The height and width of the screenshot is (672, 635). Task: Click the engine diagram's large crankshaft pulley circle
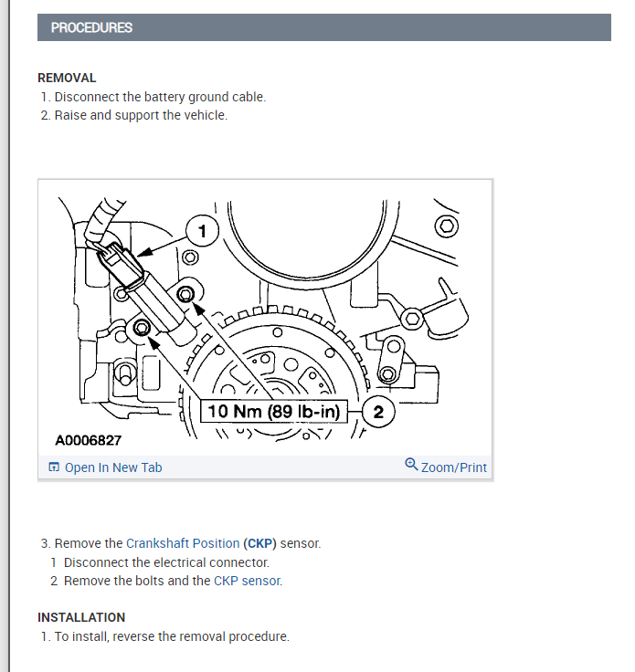[307, 238]
